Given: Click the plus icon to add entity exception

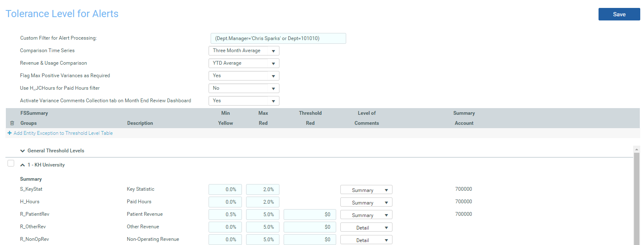Looking at the screenshot, I should 10,133.
